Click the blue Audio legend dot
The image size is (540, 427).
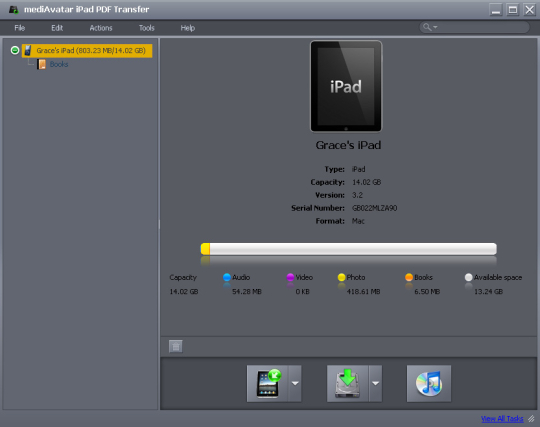click(x=227, y=277)
